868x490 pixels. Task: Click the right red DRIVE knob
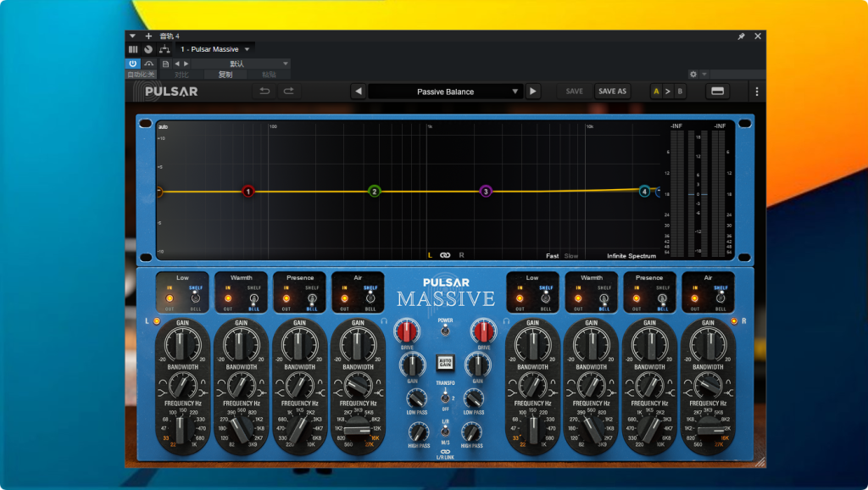(482, 331)
